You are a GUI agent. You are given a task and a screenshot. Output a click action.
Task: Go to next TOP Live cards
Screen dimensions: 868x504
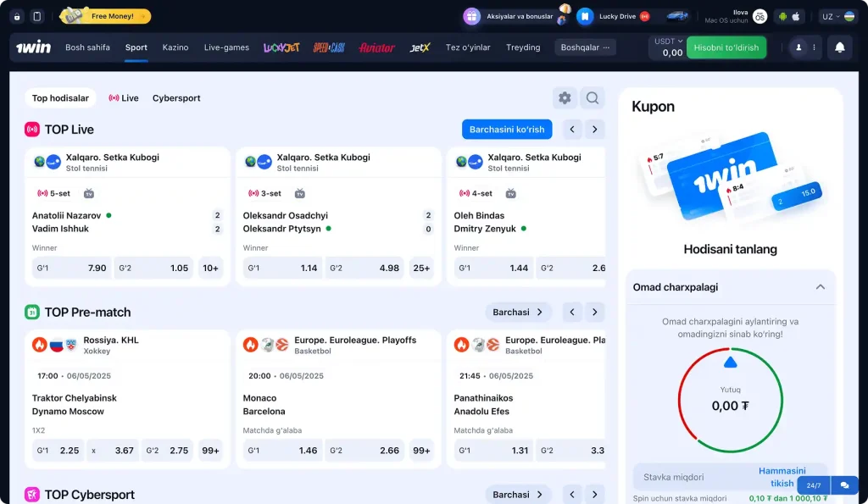point(595,130)
